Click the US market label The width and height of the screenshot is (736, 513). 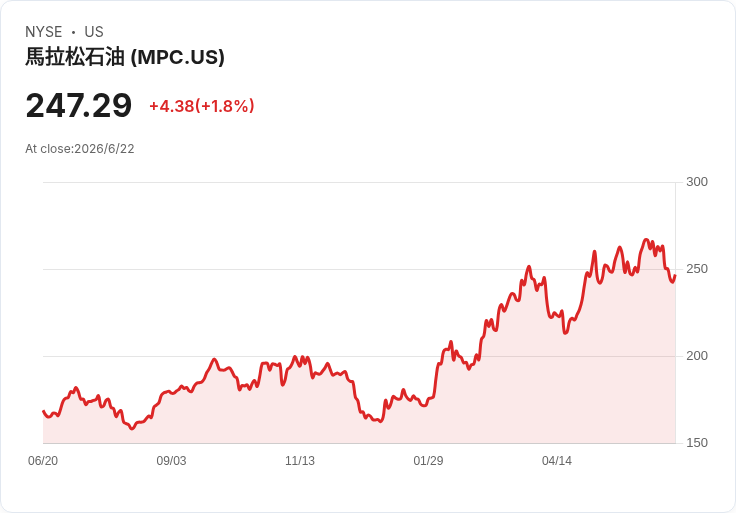click(x=94, y=32)
